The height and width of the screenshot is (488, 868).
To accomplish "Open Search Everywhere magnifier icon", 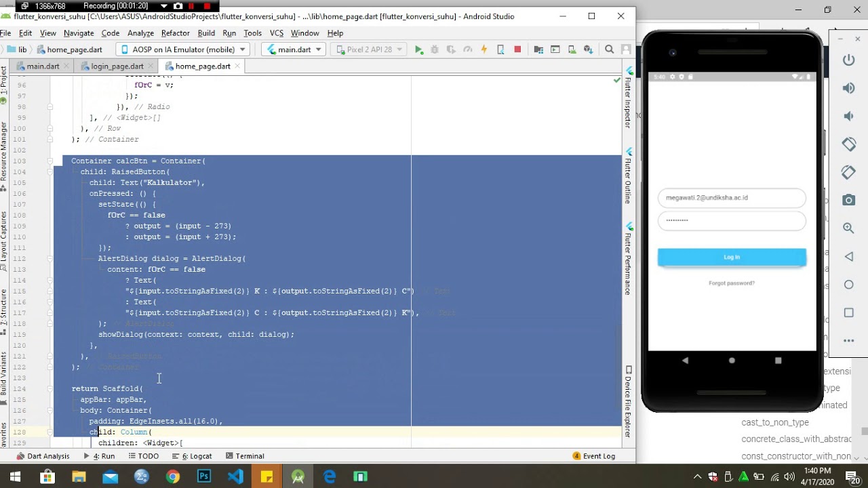I will [x=609, y=49].
